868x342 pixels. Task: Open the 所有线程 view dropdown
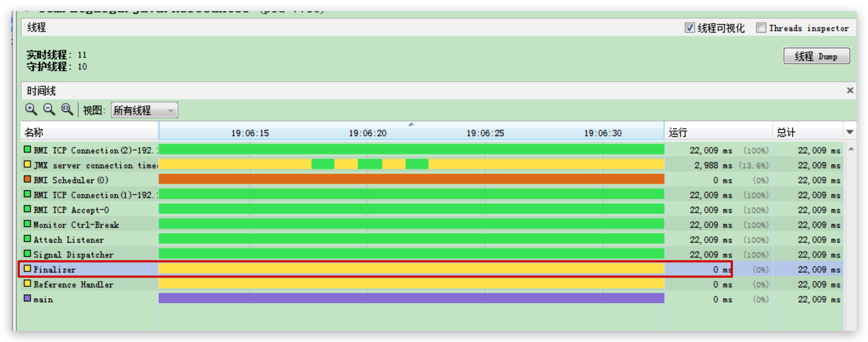(x=144, y=110)
